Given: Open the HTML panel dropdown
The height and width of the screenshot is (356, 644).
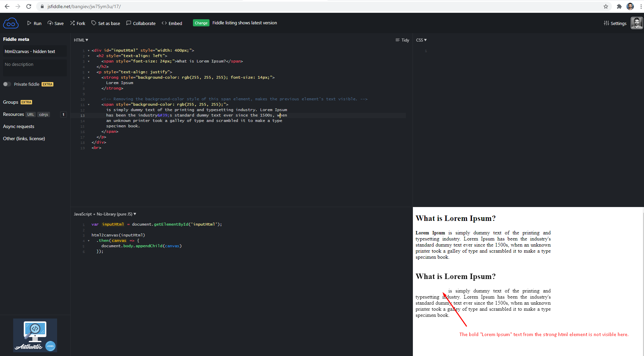Looking at the screenshot, I should pyautogui.click(x=81, y=40).
